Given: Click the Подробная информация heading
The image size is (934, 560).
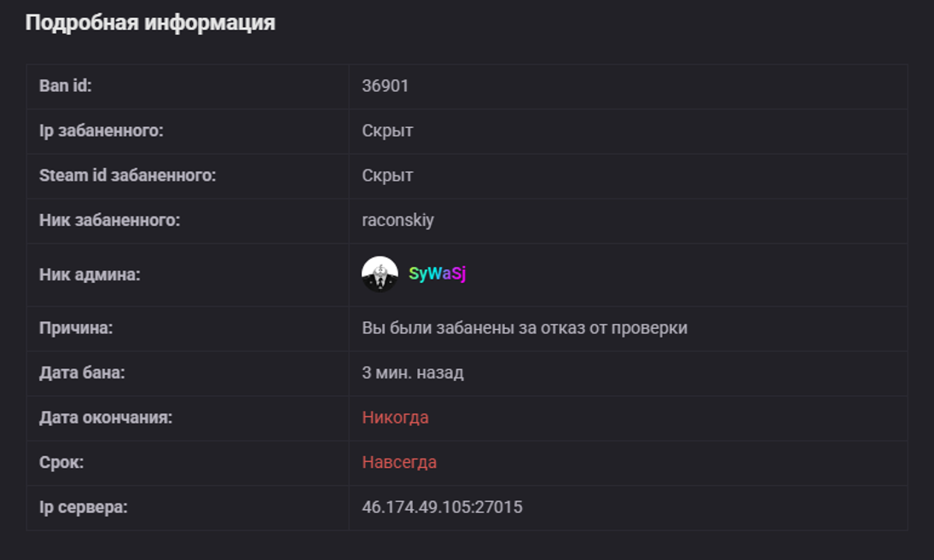Looking at the screenshot, I should coord(150,23).
